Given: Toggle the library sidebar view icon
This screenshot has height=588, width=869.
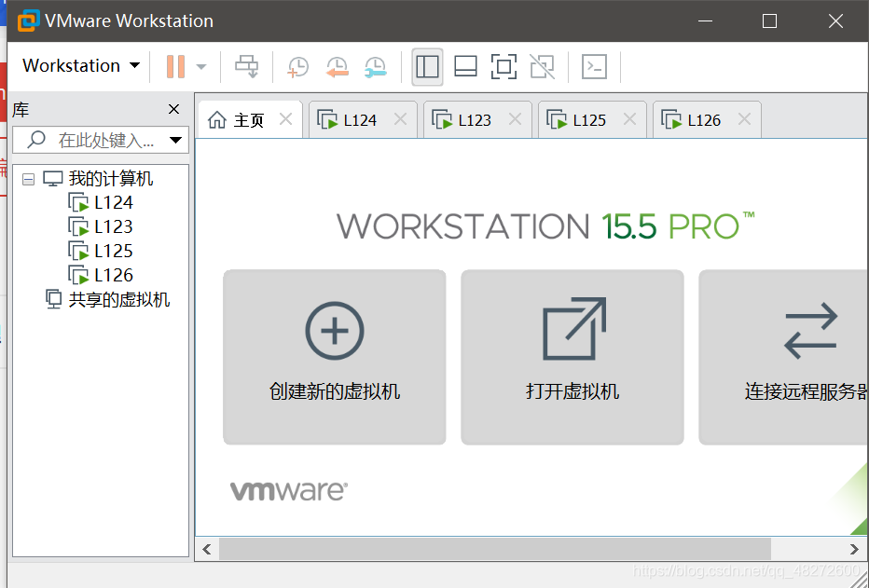Looking at the screenshot, I should pyautogui.click(x=427, y=67).
